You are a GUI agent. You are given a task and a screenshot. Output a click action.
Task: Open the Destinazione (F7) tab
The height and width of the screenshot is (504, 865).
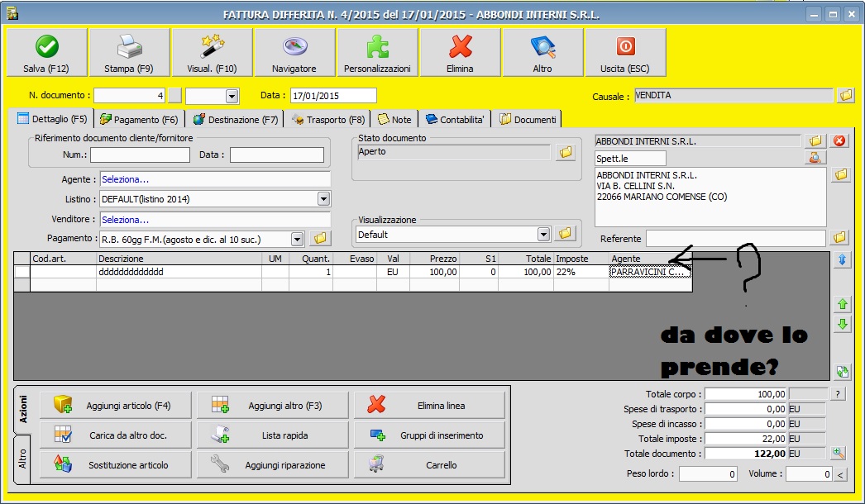235,120
